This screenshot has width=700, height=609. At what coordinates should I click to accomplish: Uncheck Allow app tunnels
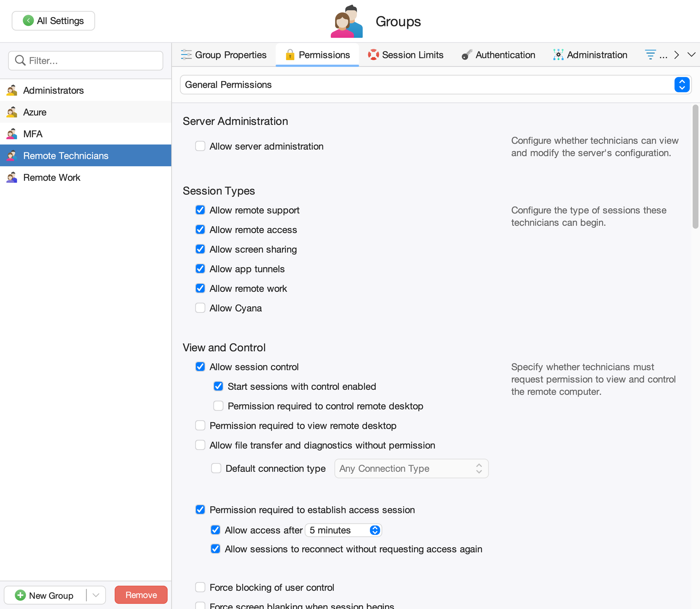[200, 269]
